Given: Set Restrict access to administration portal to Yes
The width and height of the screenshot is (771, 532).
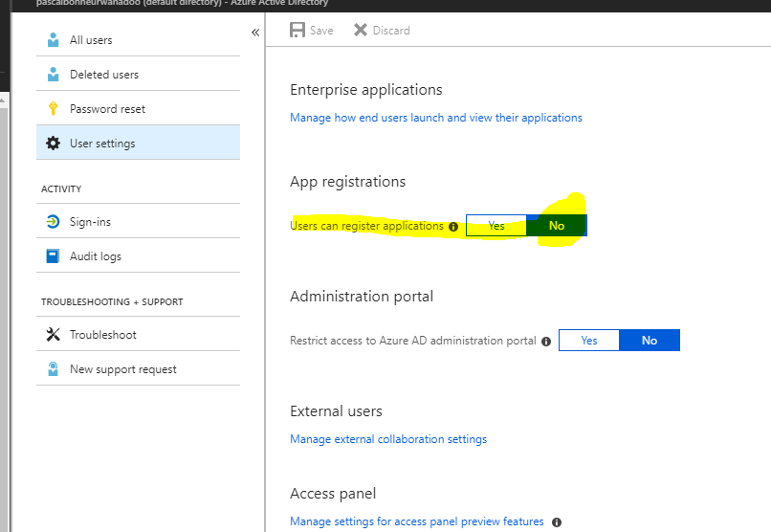Looking at the screenshot, I should click(589, 341).
